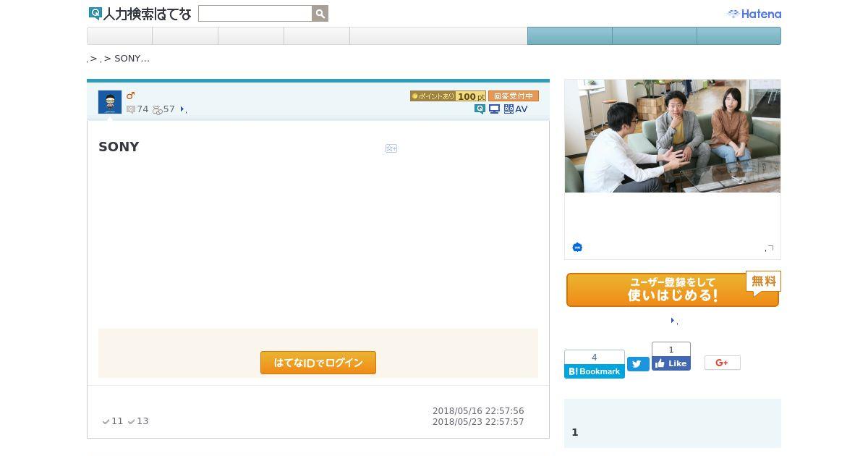The image size is (868, 456).
Task: Click the computer monitor category icon
Action: (495, 109)
